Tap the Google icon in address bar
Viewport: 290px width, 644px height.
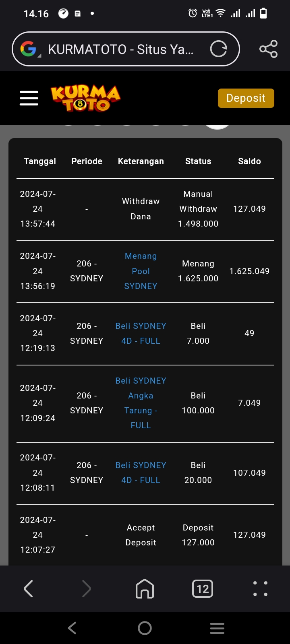[x=29, y=49]
